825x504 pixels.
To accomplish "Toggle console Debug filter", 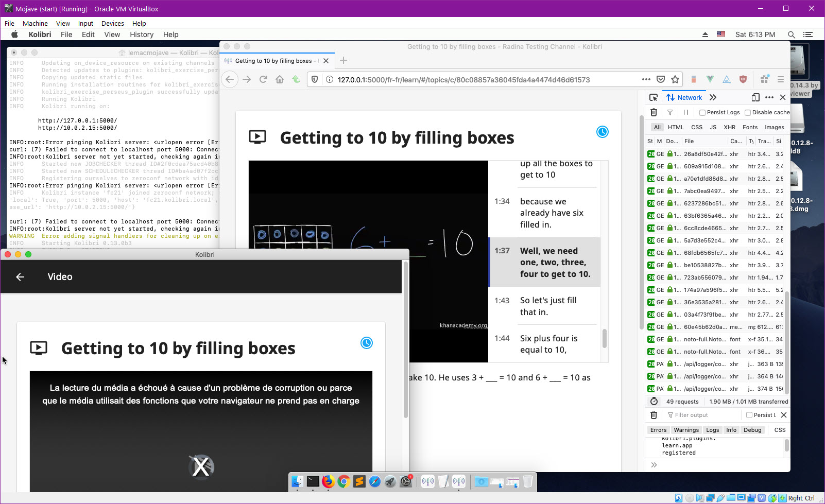I will pos(752,430).
